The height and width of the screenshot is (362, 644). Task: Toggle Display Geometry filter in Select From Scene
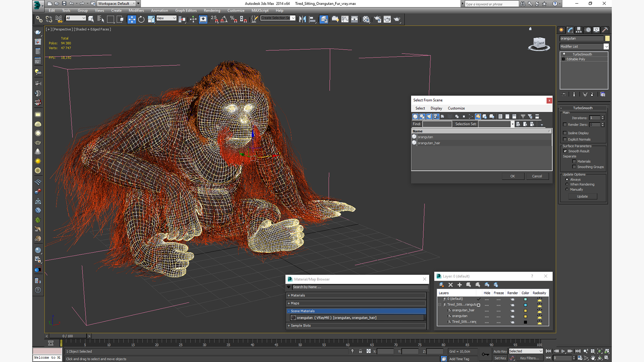[x=415, y=117]
